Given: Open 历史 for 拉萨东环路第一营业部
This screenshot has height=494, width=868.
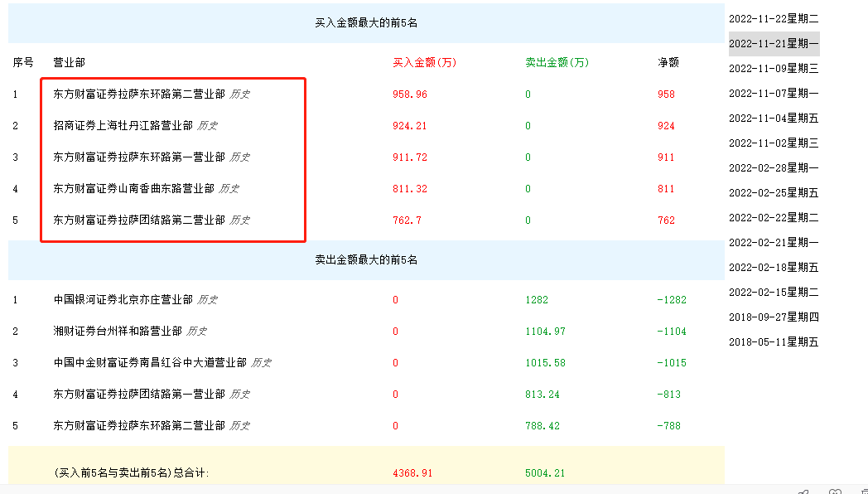Looking at the screenshot, I should coord(239,157).
